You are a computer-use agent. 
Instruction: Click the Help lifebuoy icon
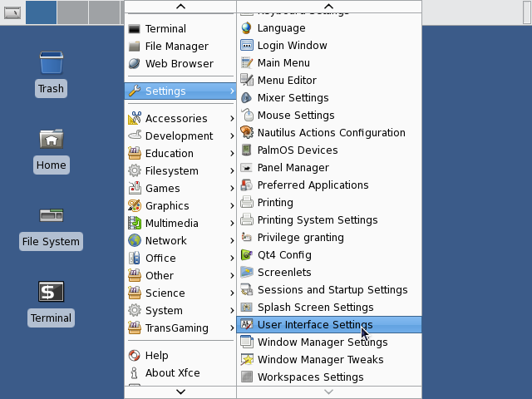[135, 355]
